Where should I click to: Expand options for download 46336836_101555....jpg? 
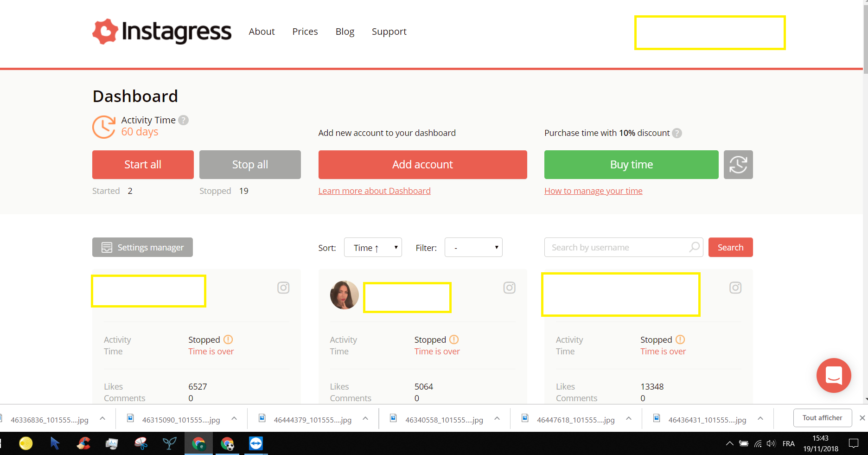coord(102,419)
